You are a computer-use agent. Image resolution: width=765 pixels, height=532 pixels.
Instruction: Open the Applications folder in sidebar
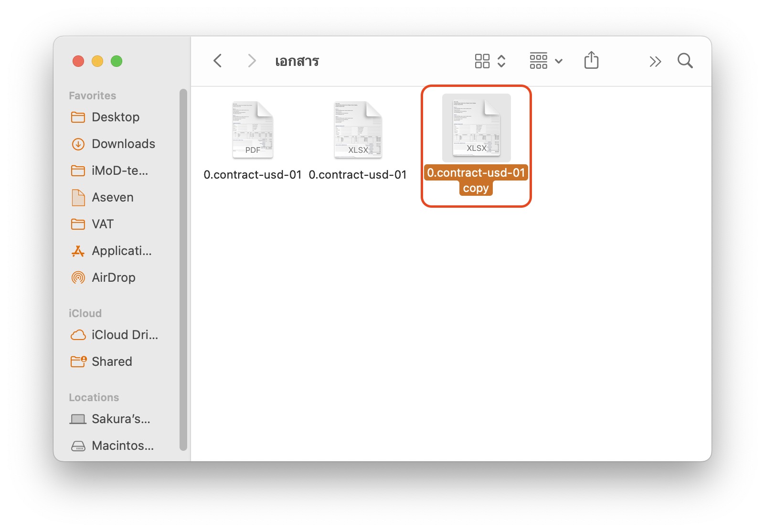point(121,251)
